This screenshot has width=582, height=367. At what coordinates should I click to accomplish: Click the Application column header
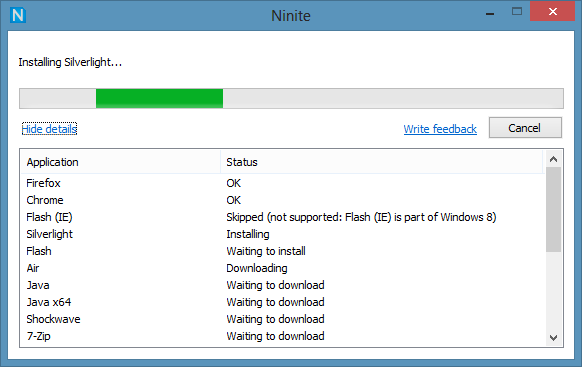pos(120,162)
